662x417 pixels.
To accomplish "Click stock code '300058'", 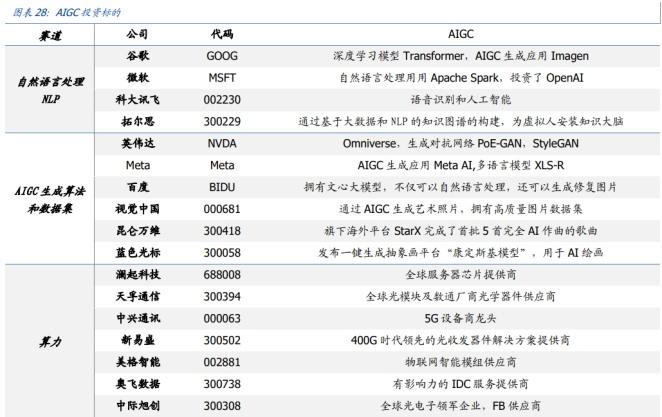I will (222, 253).
